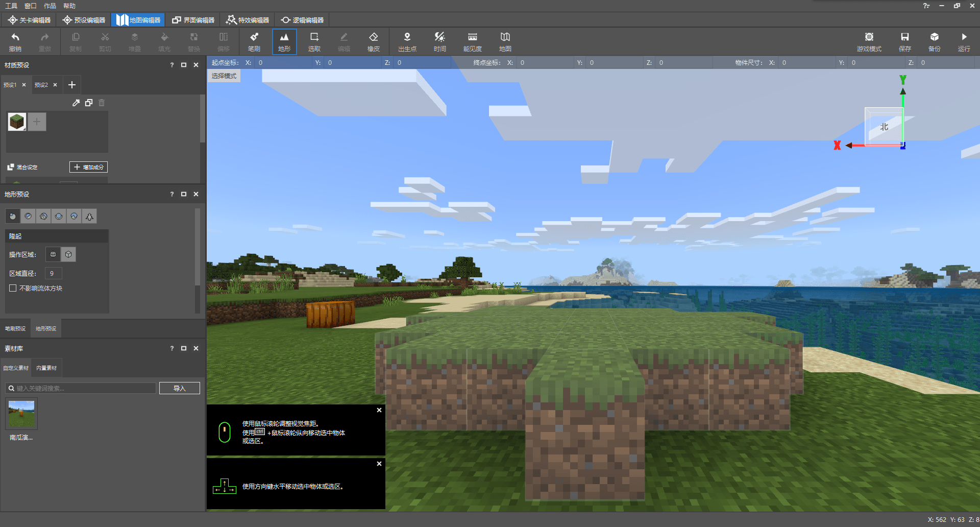Open the 工具 menu
Viewport: 980px width, 527px height.
tap(11, 6)
